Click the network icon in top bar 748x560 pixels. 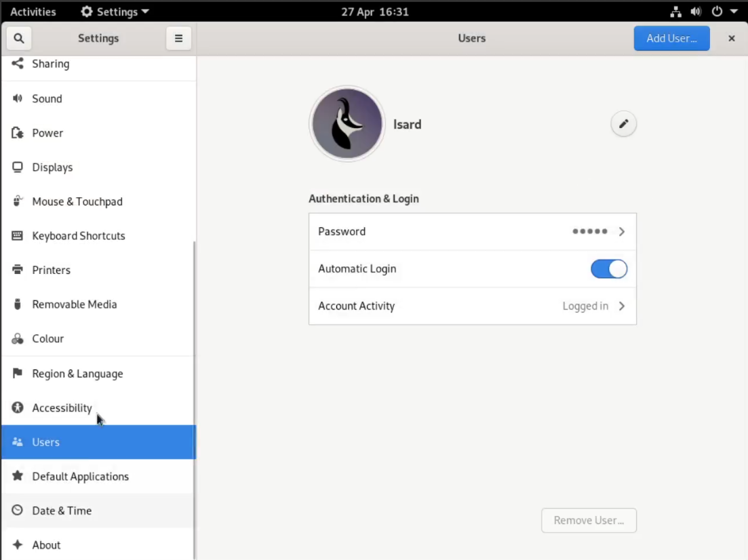click(675, 12)
